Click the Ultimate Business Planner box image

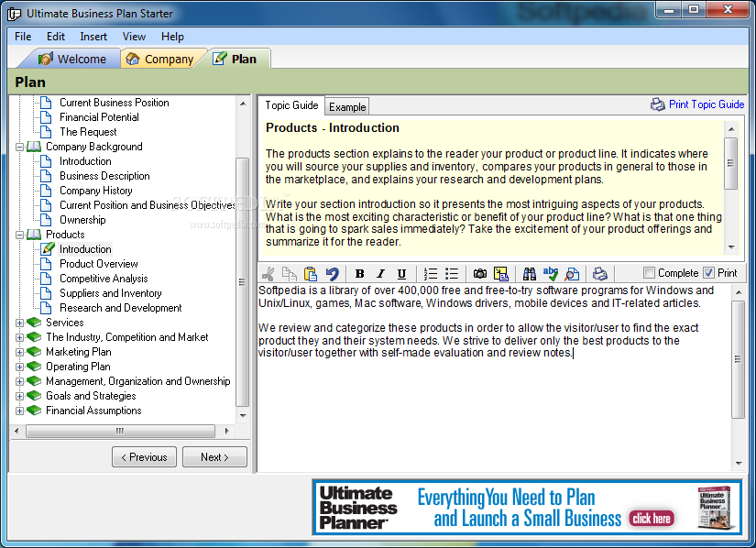click(x=716, y=508)
